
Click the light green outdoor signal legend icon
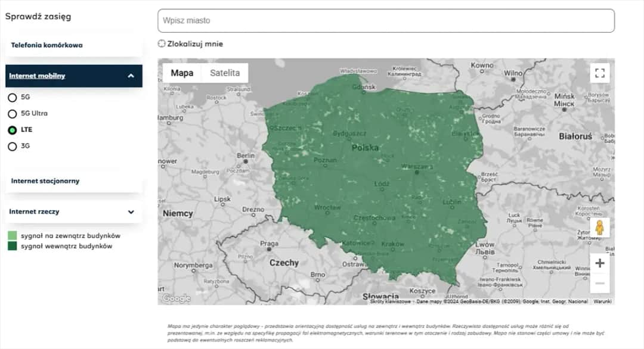11,235
